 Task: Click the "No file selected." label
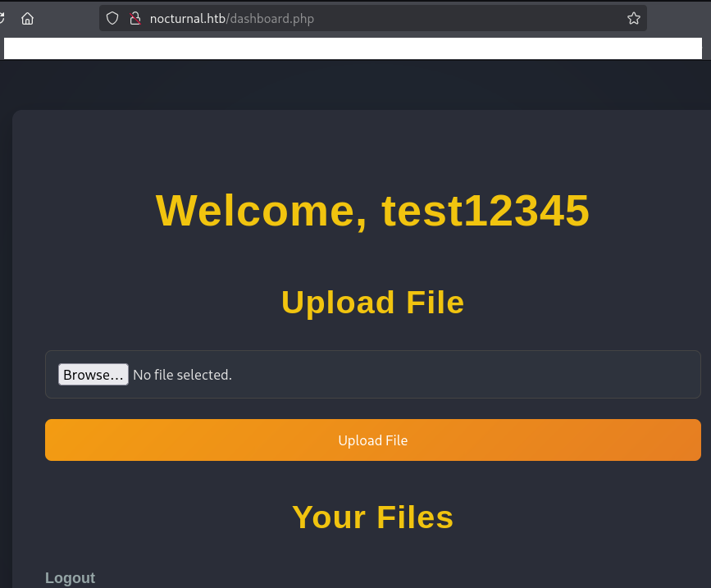click(182, 375)
